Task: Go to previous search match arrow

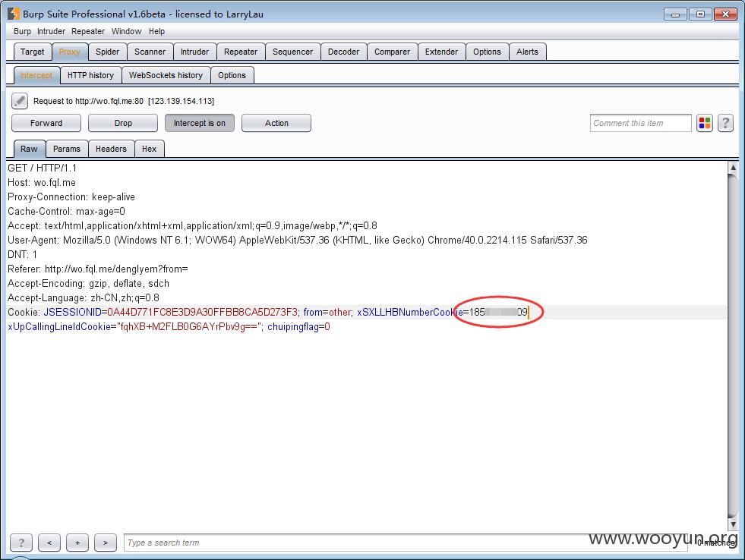Action: pyautogui.click(x=49, y=543)
